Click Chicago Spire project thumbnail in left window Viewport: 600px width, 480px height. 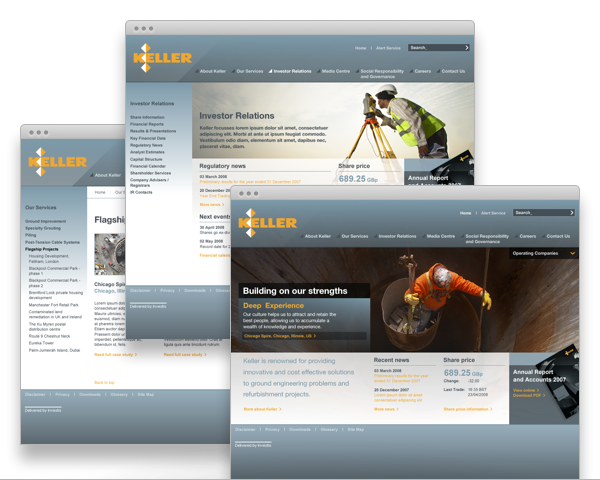pos(110,254)
